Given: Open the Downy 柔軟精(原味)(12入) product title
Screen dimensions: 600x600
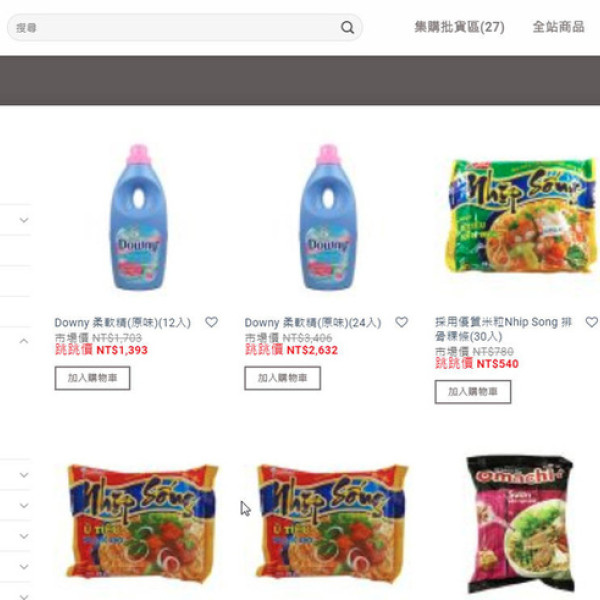Looking at the screenshot, I should (122, 323).
